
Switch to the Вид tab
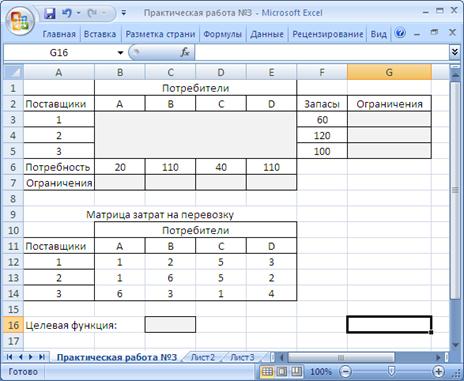[x=378, y=34]
